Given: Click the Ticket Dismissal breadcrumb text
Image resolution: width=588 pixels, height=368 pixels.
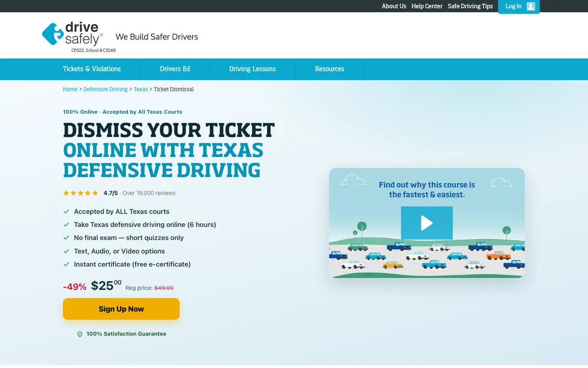Looking at the screenshot, I should click(174, 89).
